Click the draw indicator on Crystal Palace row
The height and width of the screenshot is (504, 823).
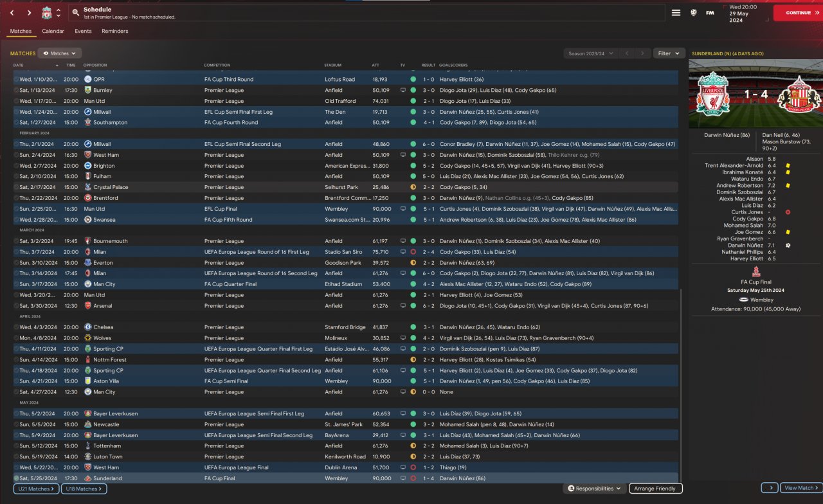(413, 187)
